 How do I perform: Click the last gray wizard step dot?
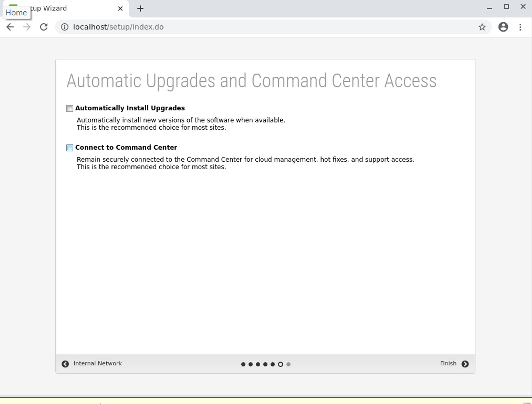[288, 364]
